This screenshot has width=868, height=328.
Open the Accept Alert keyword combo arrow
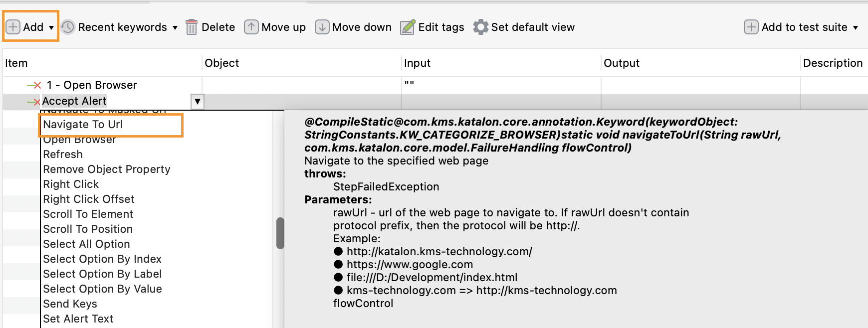coord(198,102)
